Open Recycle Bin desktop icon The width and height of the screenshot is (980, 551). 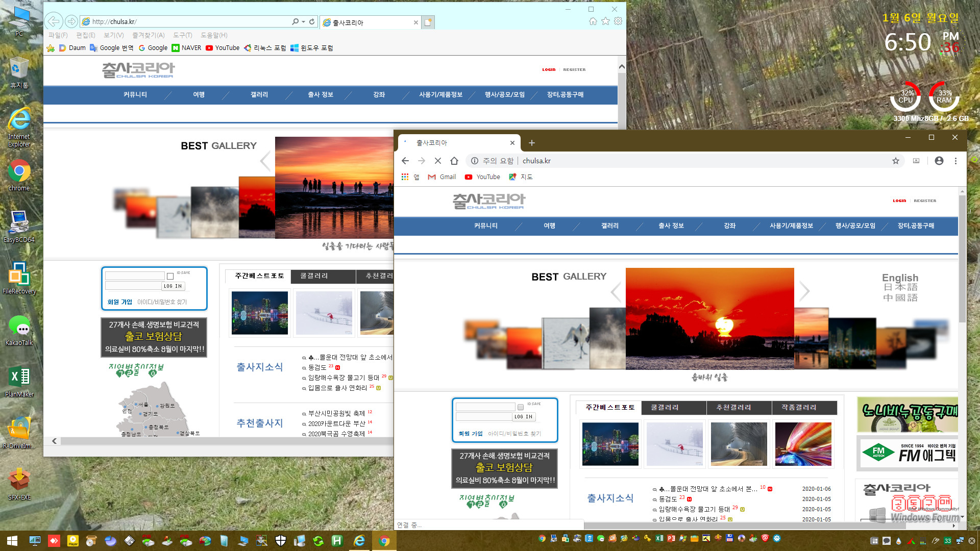tap(19, 73)
